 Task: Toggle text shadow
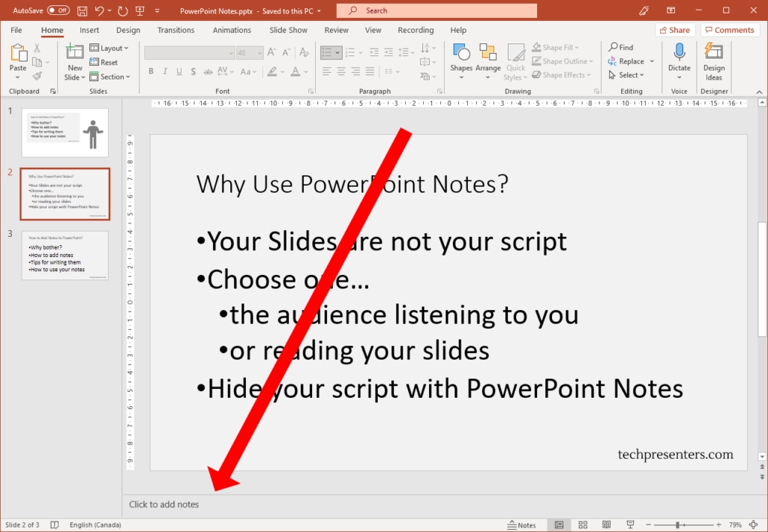[193, 71]
